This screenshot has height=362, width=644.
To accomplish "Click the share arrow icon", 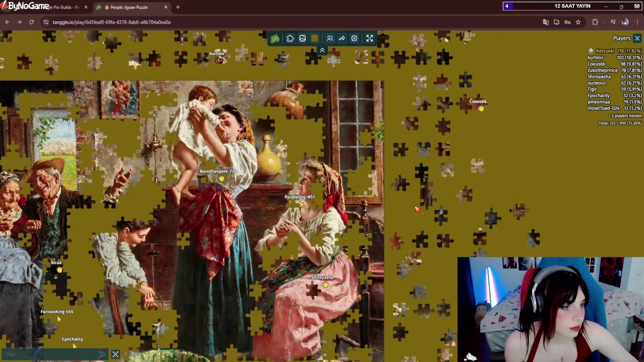I will (342, 39).
